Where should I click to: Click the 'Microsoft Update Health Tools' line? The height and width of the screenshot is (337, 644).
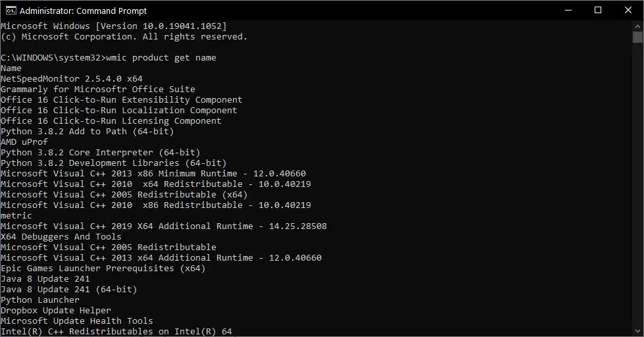click(77, 321)
